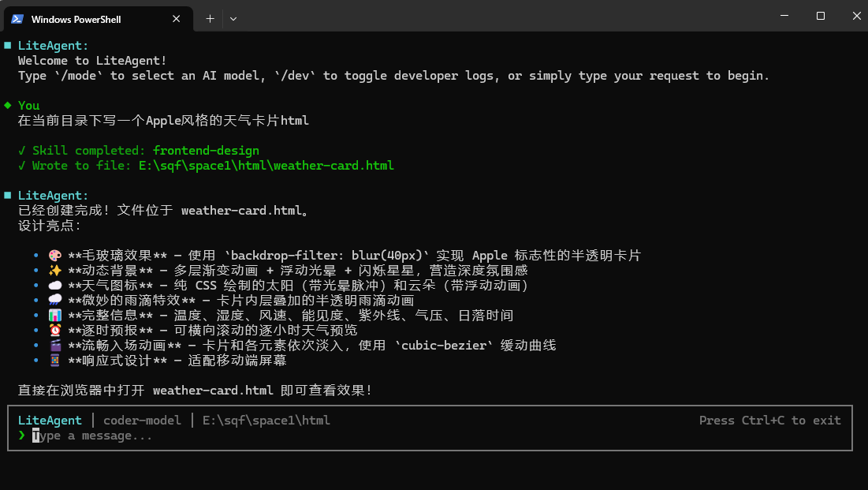Click the bar chart emoji beside 完整信息
868x490 pixels.
[54, 316]
